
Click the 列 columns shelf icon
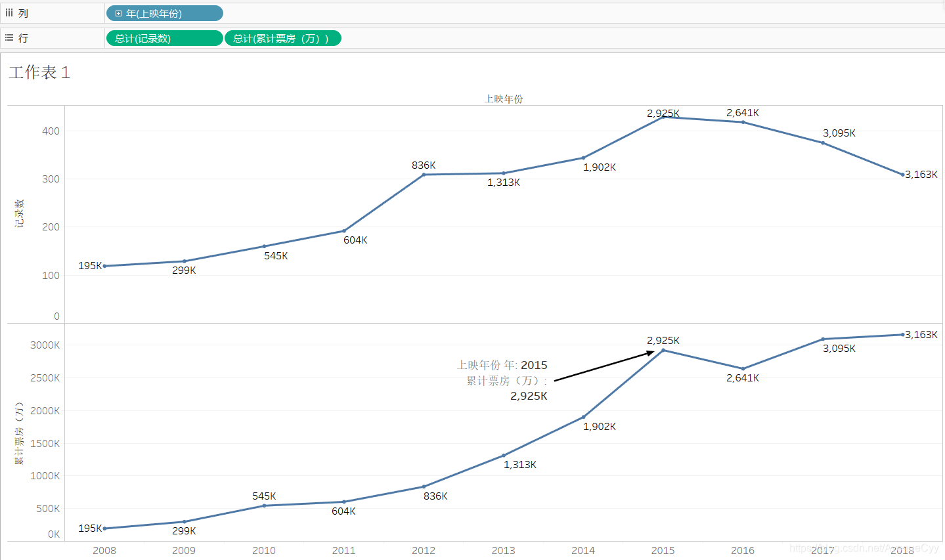click(9, 13)
